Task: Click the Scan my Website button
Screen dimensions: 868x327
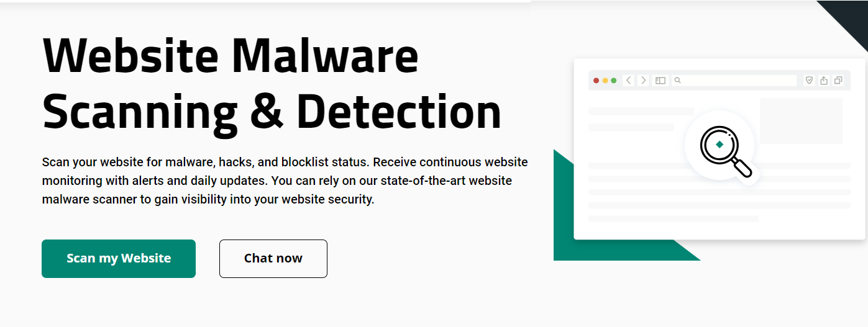Action: coord(119,259)
